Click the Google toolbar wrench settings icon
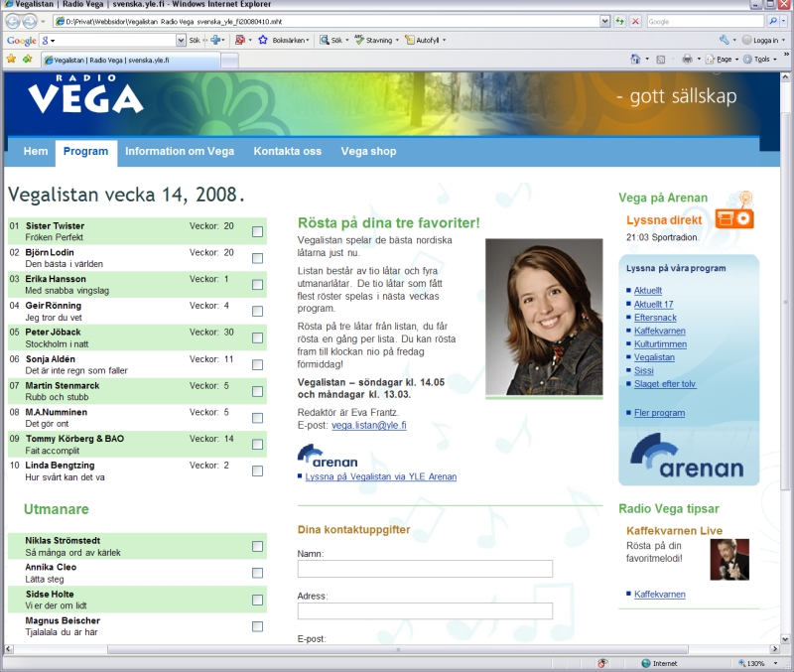794x672 pixels. pos(725,40)
